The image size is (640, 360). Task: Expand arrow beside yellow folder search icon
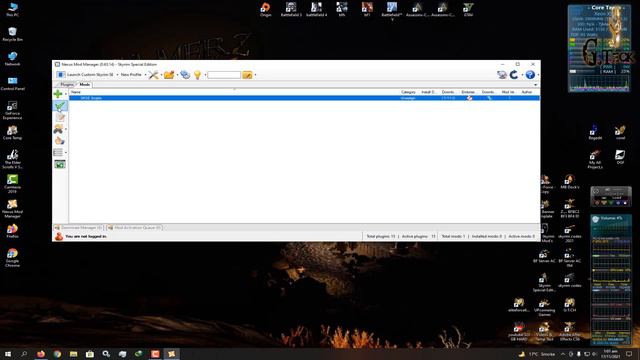click(x=255, y=75)
